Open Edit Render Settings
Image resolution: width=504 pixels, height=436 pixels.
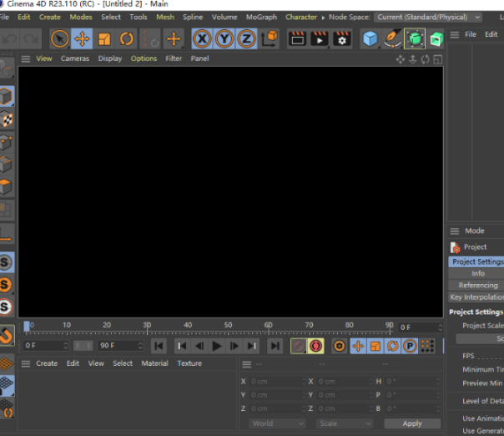coord(341,39)
